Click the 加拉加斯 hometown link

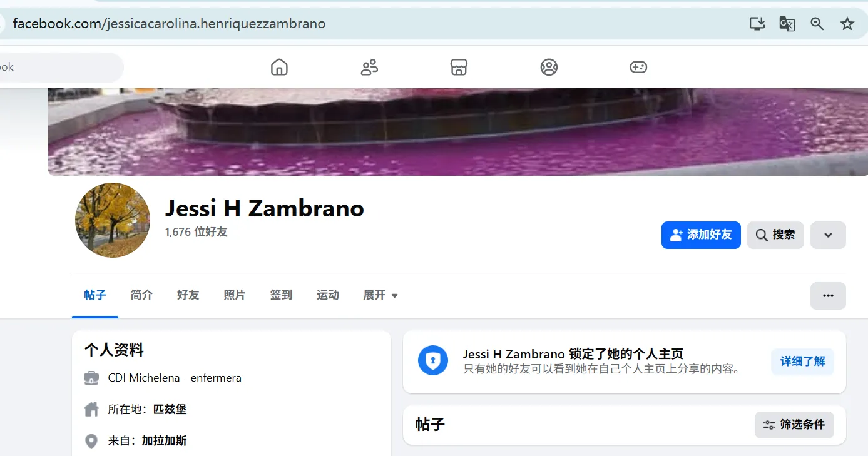pyautogui.click(x=165, y=441)
